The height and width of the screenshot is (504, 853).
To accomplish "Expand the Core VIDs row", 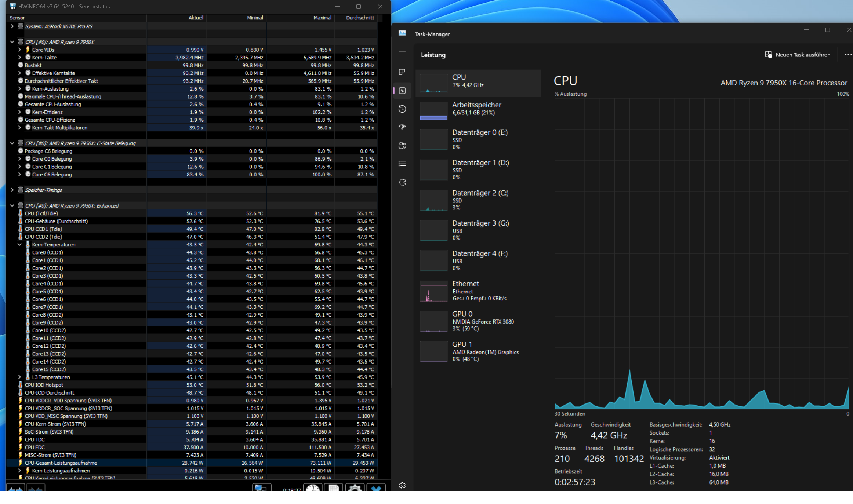I will [x=20, y=50].
